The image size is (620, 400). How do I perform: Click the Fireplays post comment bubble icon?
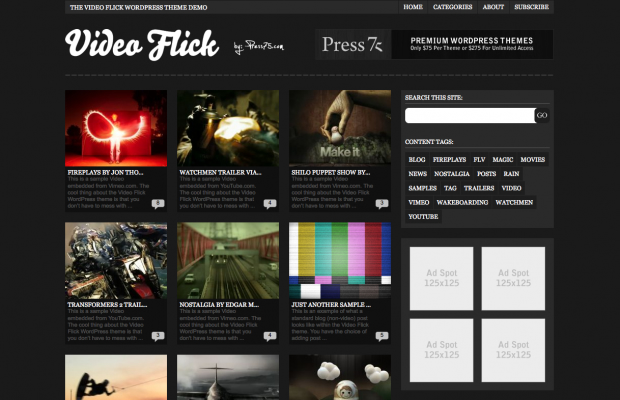coord(158,204)
